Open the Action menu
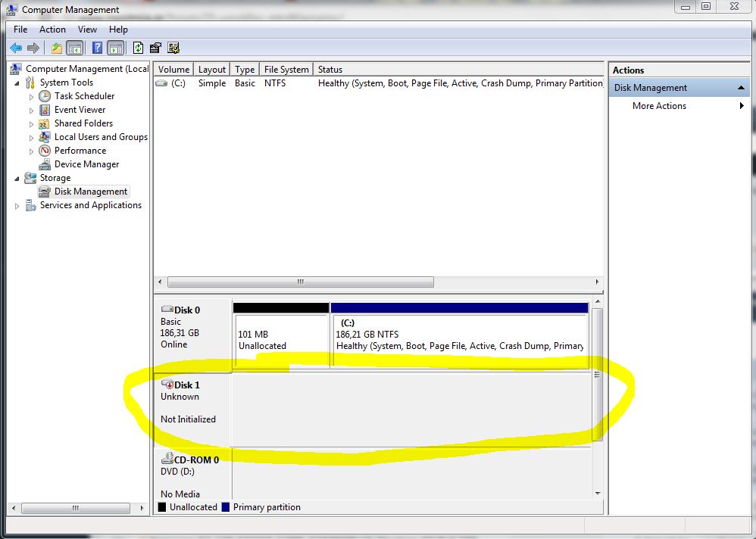 pyautogui.click(x=52, y=30)
